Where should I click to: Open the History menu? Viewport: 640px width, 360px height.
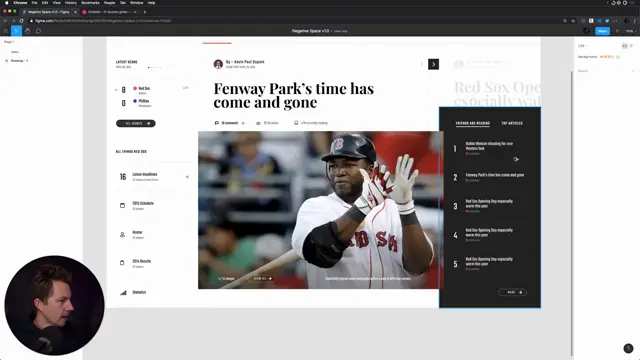point(71,3)
